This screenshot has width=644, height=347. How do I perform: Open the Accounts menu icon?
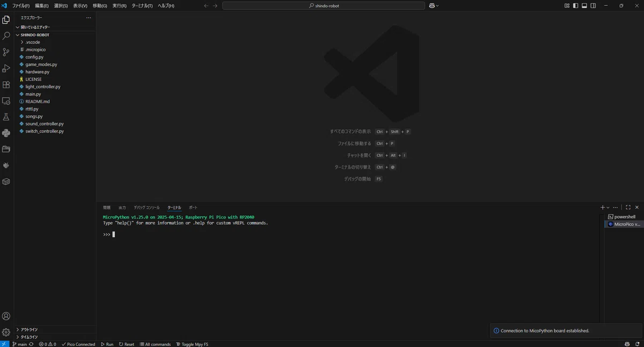[x=6, y=316]
